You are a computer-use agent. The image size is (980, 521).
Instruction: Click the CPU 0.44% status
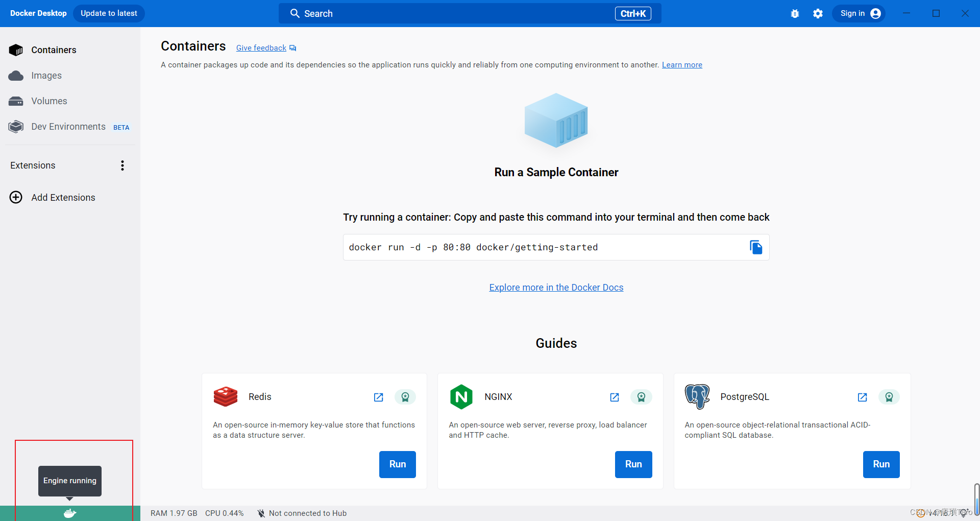click(x=224, y=513)
